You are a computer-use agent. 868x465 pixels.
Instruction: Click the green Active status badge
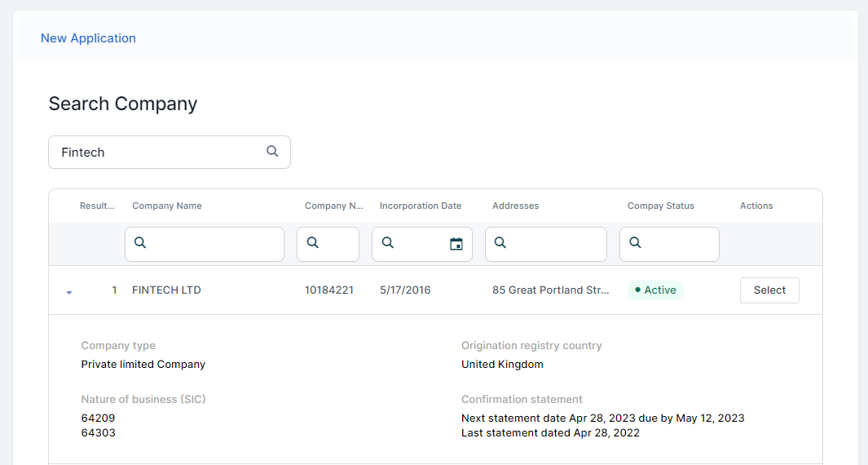[655, 290]
